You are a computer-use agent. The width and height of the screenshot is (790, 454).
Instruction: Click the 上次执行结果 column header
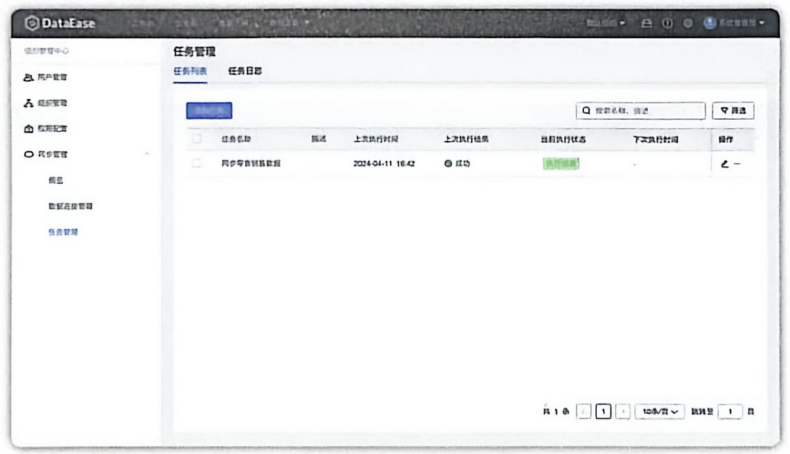[466, 139]
